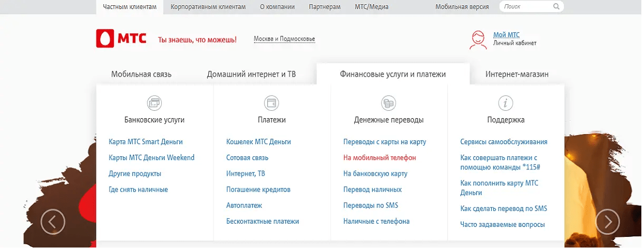Viewport: 644px width, 248px height.
Task: Open На банковскую карту link
Action: click(375, 174)
